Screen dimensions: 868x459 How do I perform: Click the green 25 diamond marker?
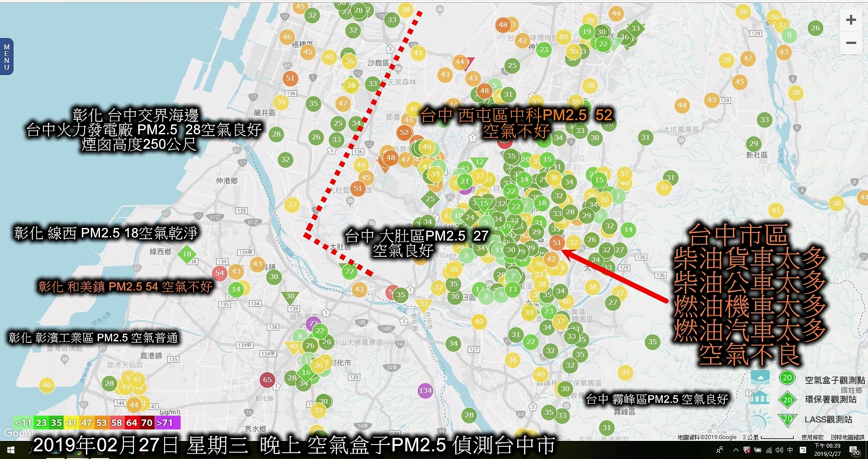pos(430,199)
